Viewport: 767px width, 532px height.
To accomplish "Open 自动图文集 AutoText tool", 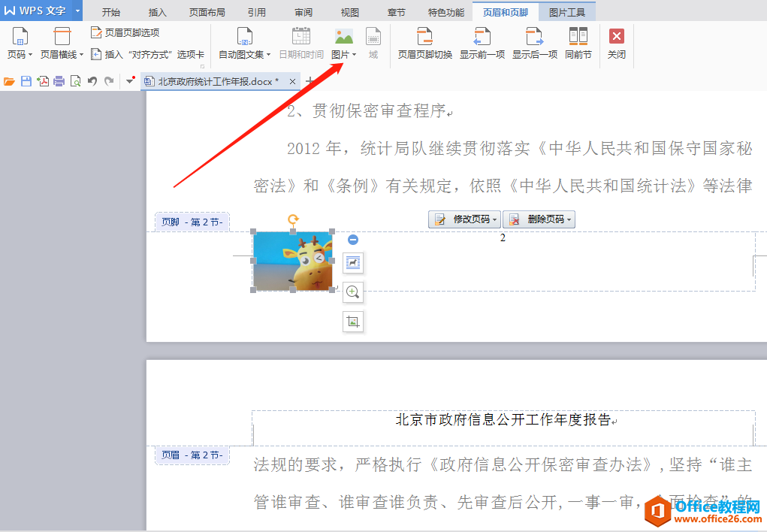I will coord(244,43).
